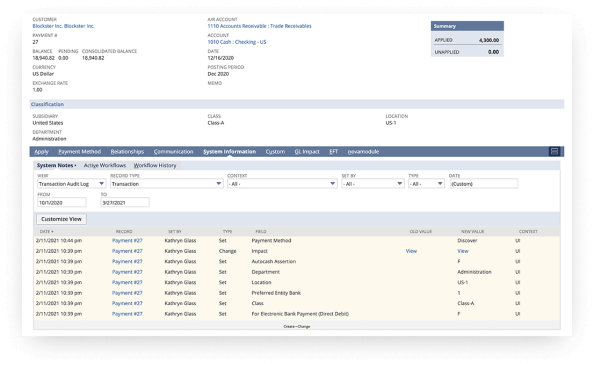This screenshot has width=594, height=367.
Task: Click the To date field 3/27/2021
Action: tap(125, 203)
